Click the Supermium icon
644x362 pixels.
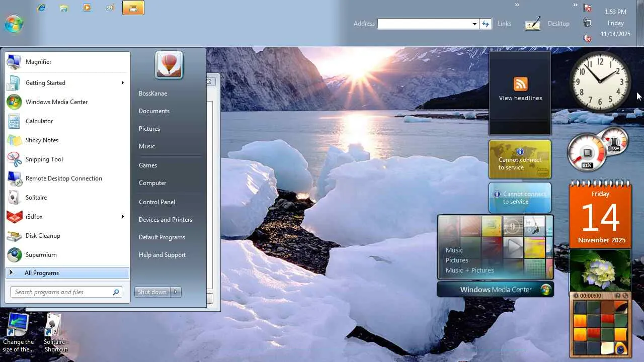[14, 254]
